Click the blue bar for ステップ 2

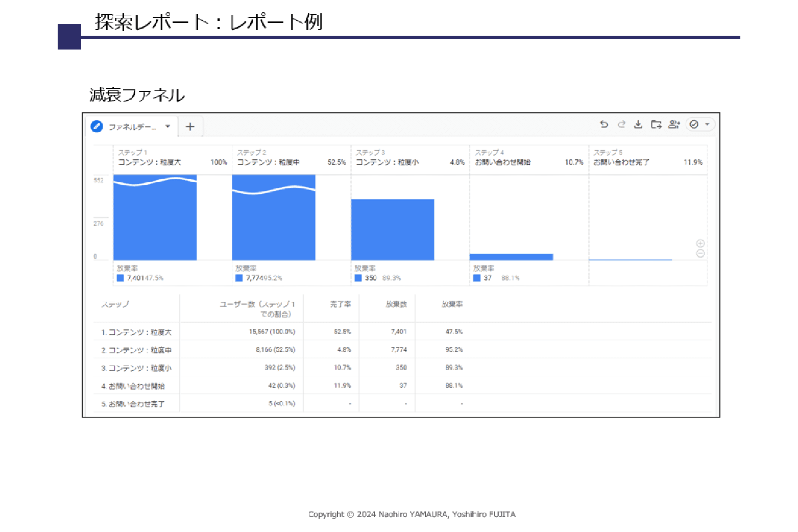pyautogui.click(x=274, y=217)
